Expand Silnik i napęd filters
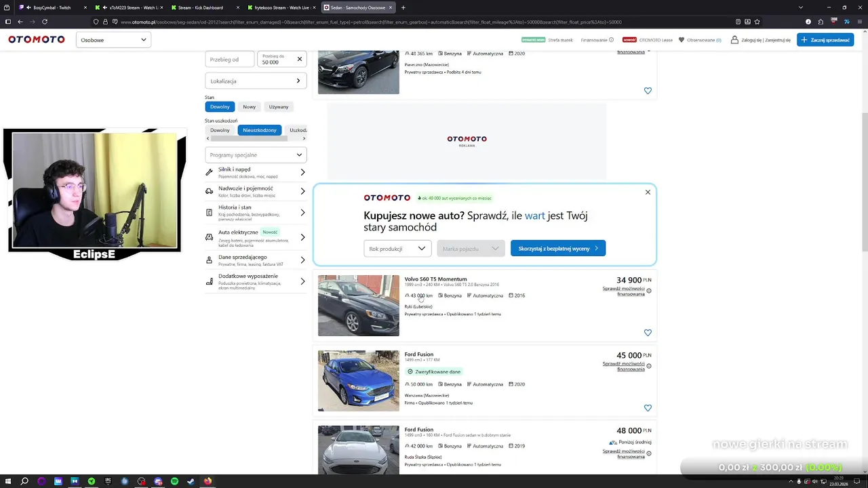The width and height of the screenshot is (868, 488). pyautogui.click(x=256, y=172)
